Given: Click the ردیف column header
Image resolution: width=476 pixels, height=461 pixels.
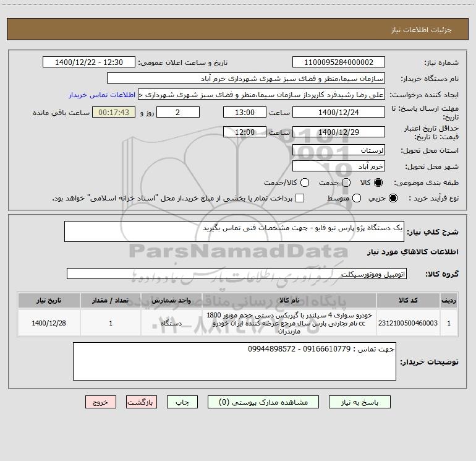Looking at the screenshot, I should pos(449,300).
